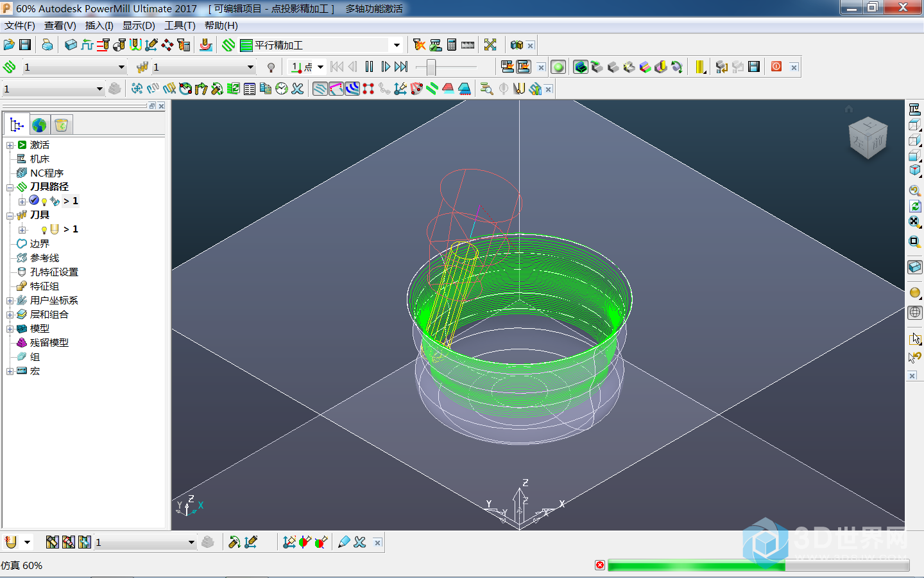Image resolution: width=924 pixels, height=578 pixels.
Task: Click the plain shaded sphere view icon
Action: pyautogui.click(x=915, y=293)
